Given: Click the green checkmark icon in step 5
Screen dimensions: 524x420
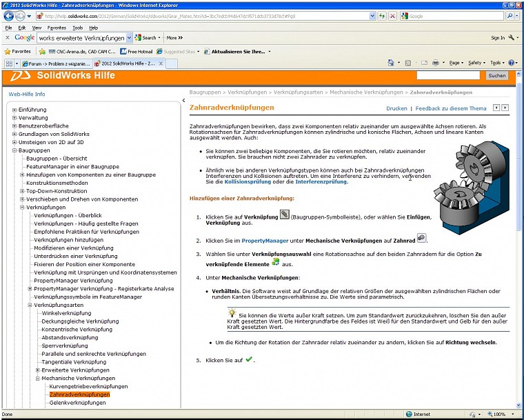Looking at the screenshot, I should [x=249, y=359].
